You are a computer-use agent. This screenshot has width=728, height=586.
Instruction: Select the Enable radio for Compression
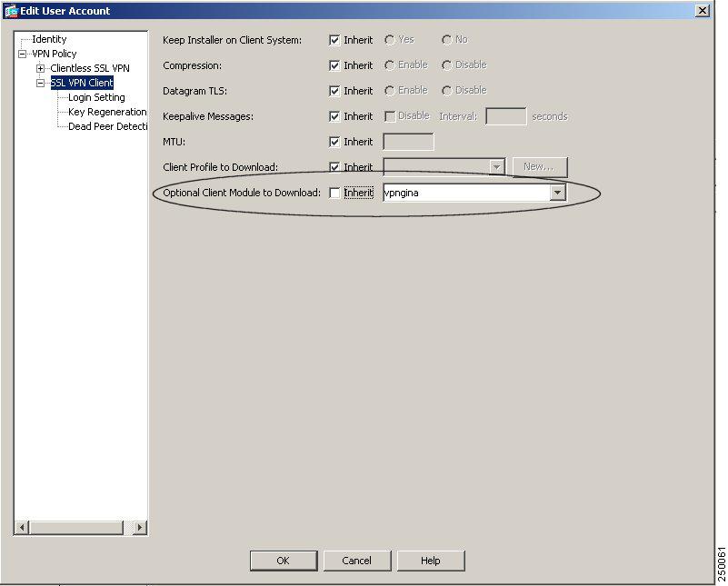[x=390, y=65]
